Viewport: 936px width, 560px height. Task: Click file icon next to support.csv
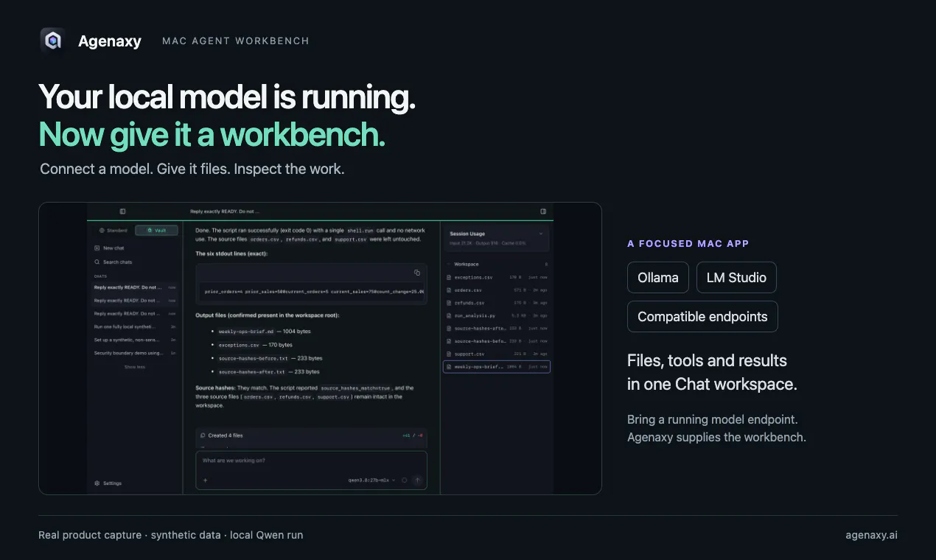449,354
